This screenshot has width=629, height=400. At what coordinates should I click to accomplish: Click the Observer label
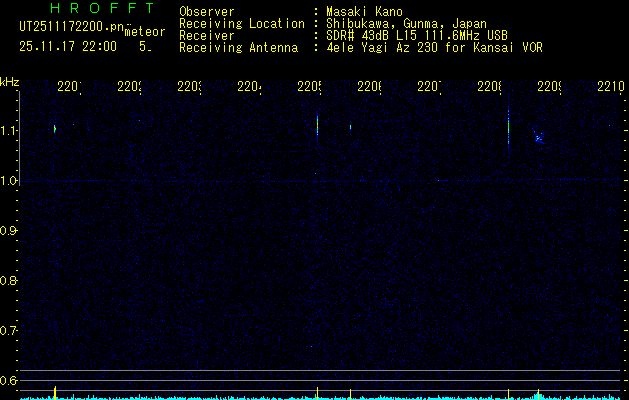point(207,12)
